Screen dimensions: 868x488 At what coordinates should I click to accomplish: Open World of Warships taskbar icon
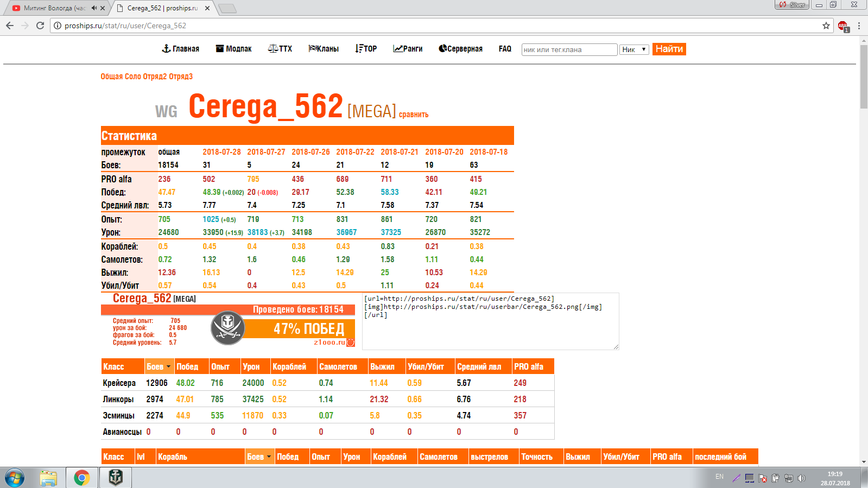click(x=116, y=478)
